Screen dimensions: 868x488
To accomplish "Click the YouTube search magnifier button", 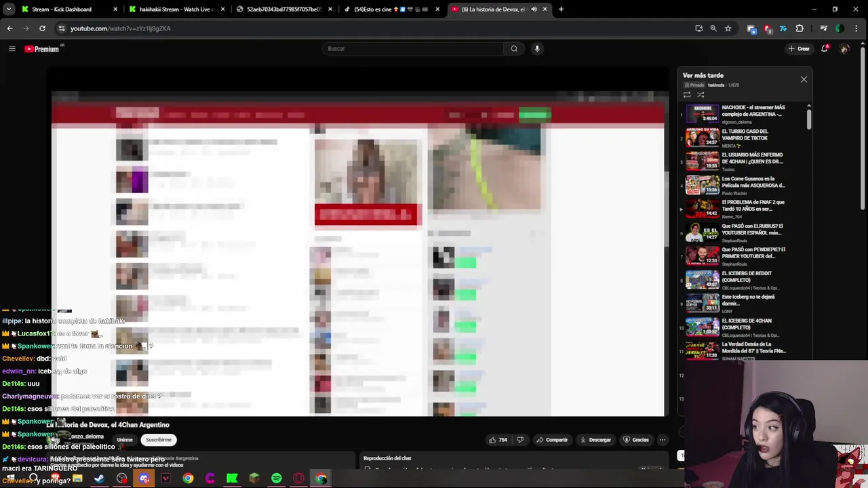I will pos(514,49).
